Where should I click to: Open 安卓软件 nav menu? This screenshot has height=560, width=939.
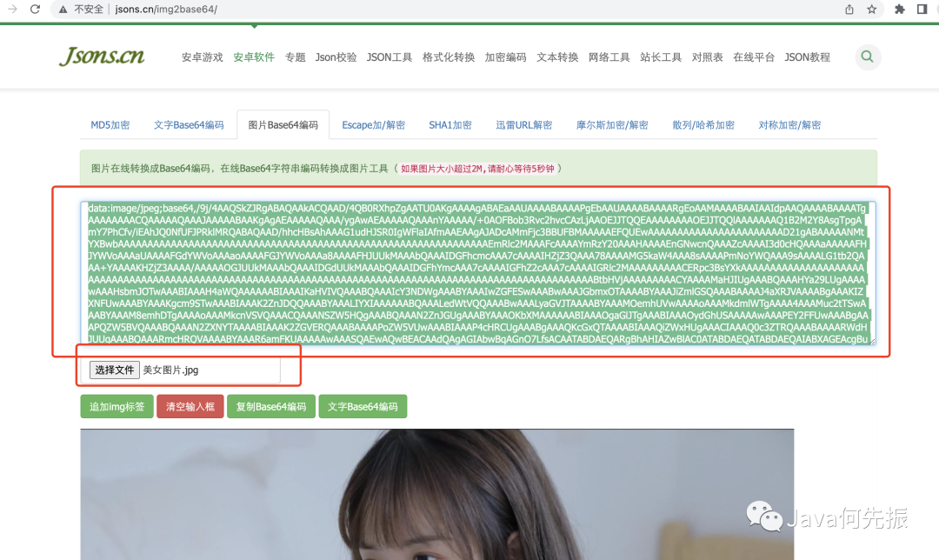(x=254, y=57)
